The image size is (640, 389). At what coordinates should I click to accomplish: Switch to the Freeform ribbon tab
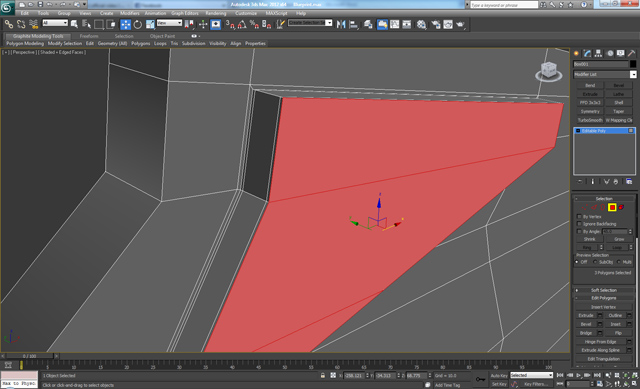point(89,36)
